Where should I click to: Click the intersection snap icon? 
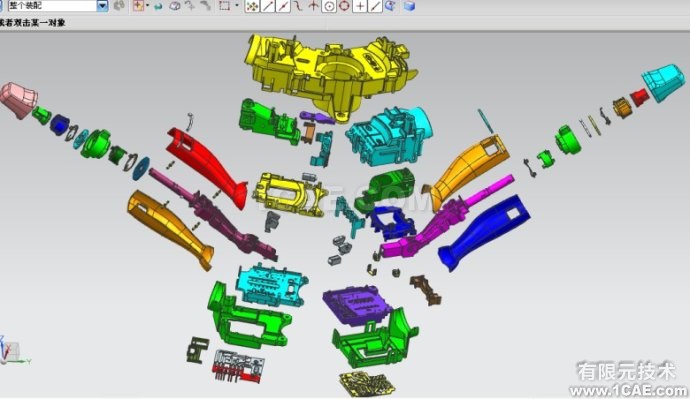tap(313, 6)
